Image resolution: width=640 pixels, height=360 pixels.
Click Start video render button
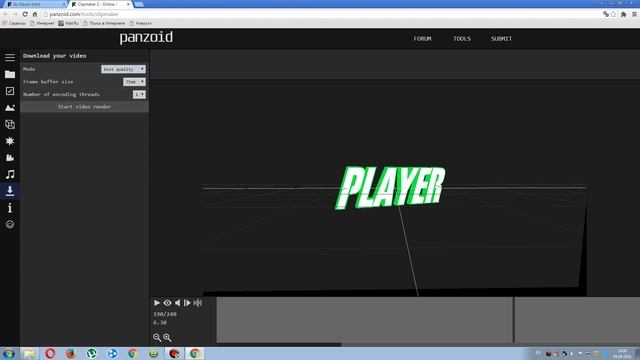tap(84, 107)
